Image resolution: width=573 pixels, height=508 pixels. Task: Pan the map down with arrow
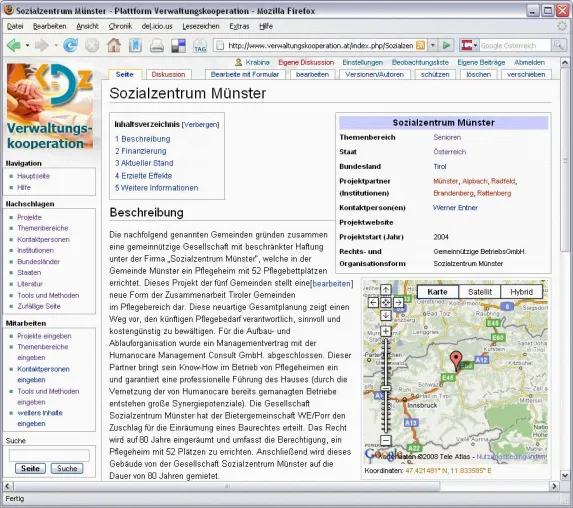[x=386, y=315]
